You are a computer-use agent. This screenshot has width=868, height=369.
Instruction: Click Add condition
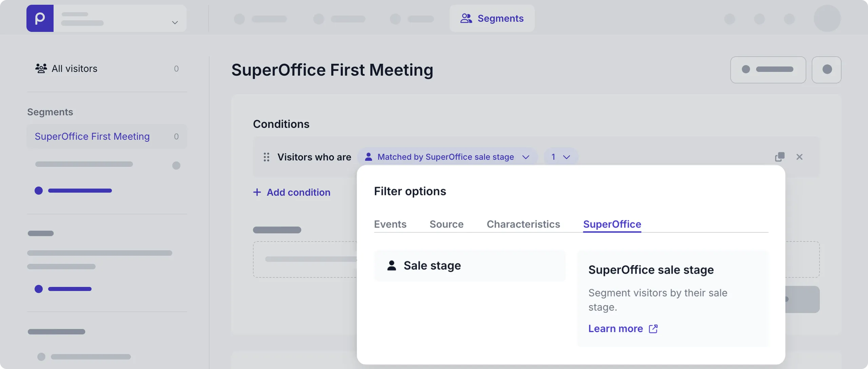point(292,192)
